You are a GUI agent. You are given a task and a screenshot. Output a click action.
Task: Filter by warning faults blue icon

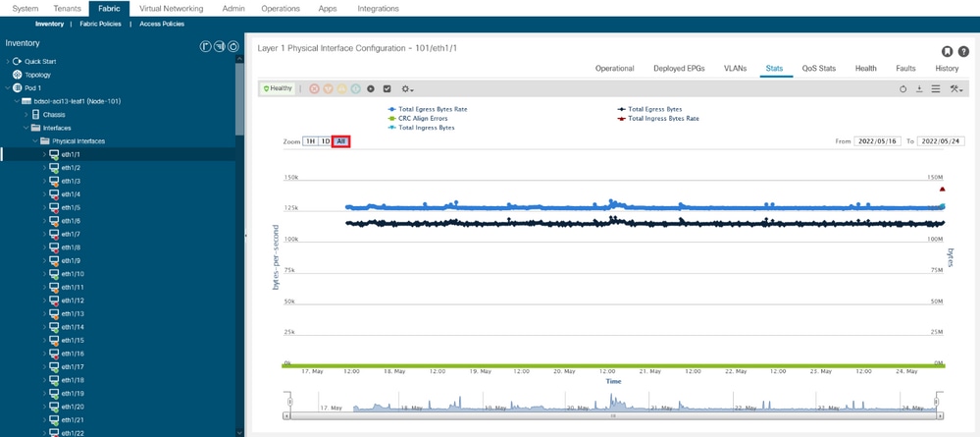coord(356,89)
